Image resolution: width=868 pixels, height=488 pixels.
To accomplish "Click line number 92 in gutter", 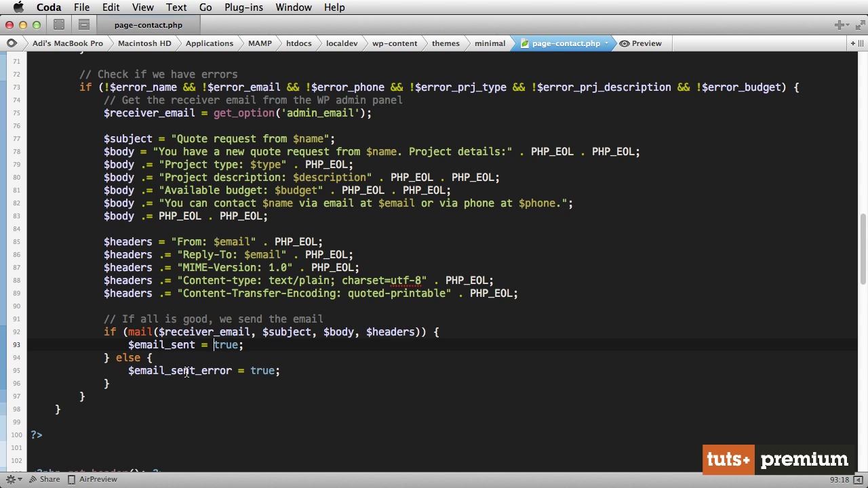I will click(x=16, y=332).
